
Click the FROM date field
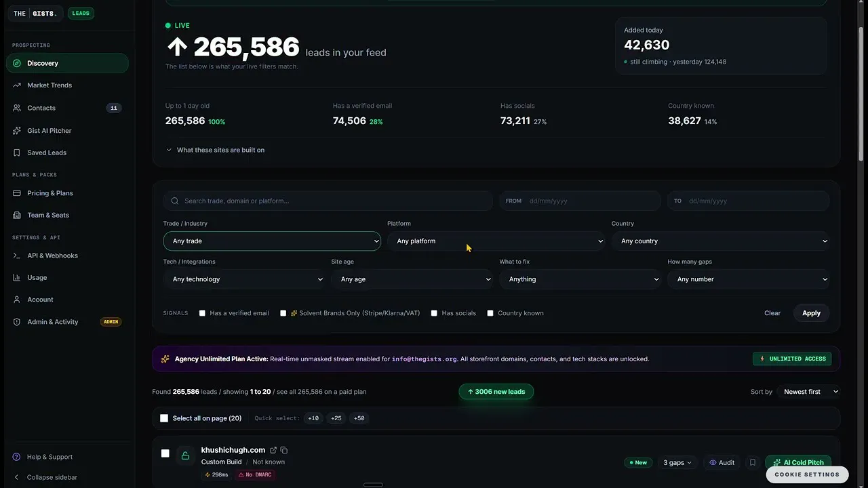pos(580,201)
